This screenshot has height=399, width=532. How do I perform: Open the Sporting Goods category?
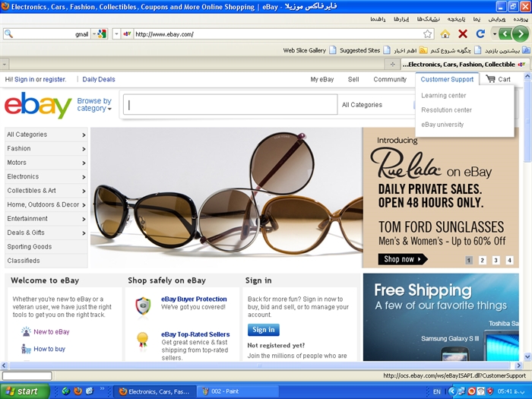[46, 247]
